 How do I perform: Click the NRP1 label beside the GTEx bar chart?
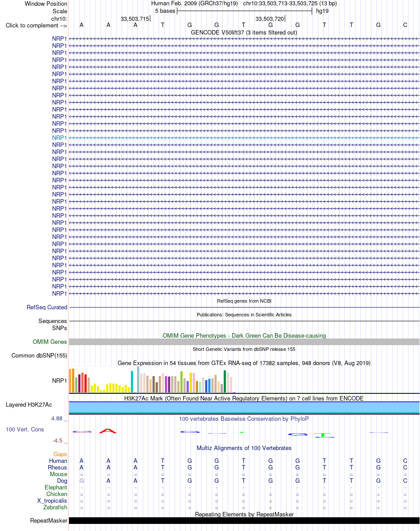[60, 380]
